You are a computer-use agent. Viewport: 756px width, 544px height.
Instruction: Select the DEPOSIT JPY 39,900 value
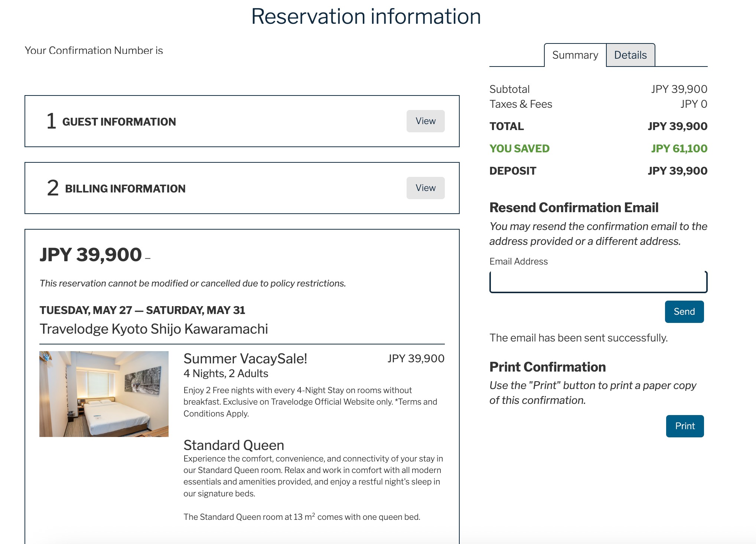(677, 171)
